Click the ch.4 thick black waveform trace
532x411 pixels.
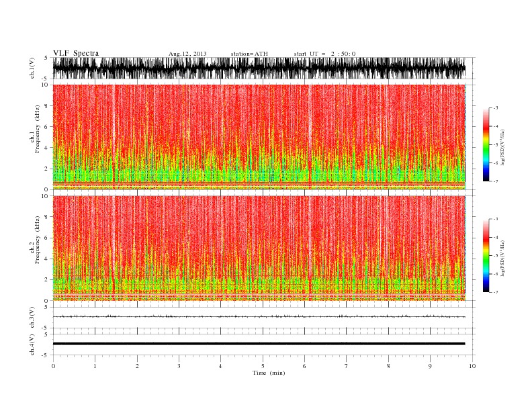(x=259, y=344)
